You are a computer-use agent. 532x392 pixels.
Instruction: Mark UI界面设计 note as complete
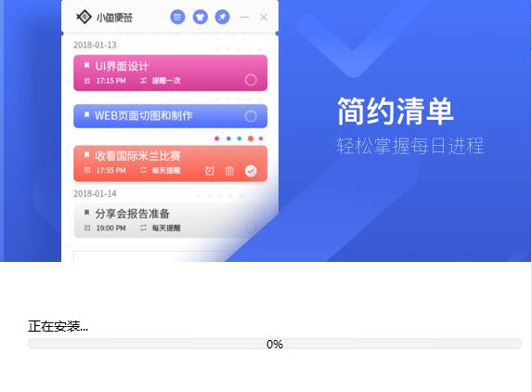click(251, 80)
